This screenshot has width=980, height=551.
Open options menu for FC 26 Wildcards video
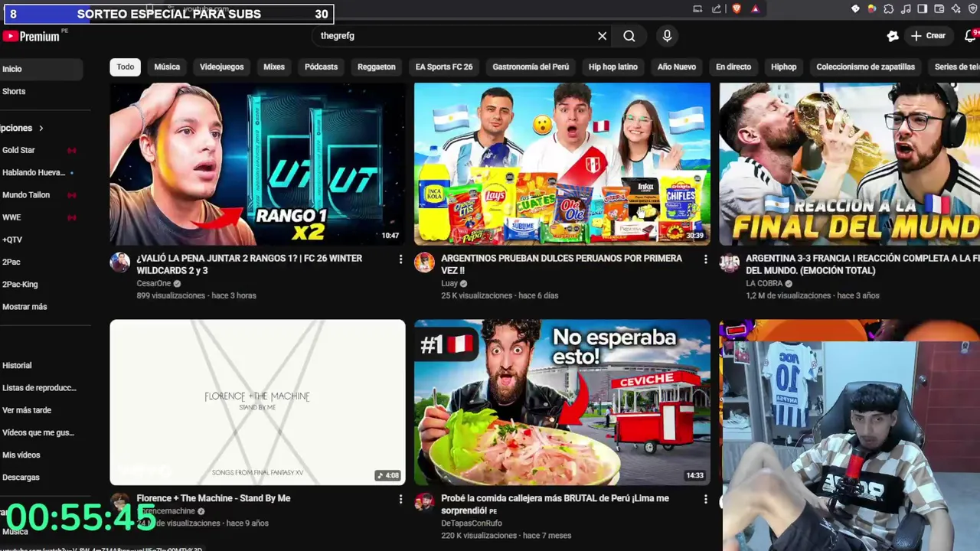coord(400,259)
